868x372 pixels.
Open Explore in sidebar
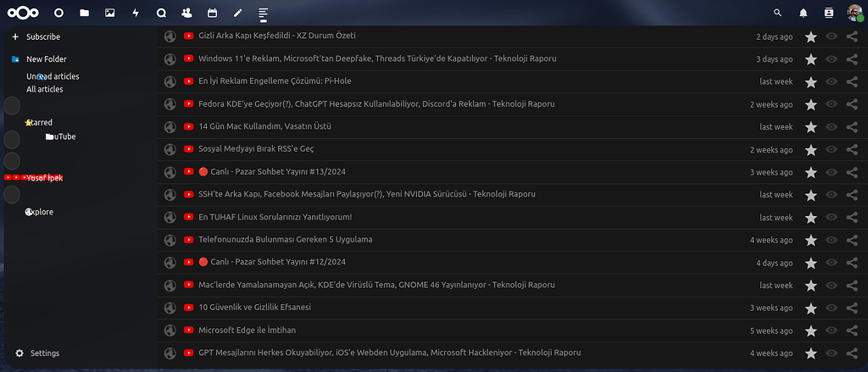click(x=39, y=212)
